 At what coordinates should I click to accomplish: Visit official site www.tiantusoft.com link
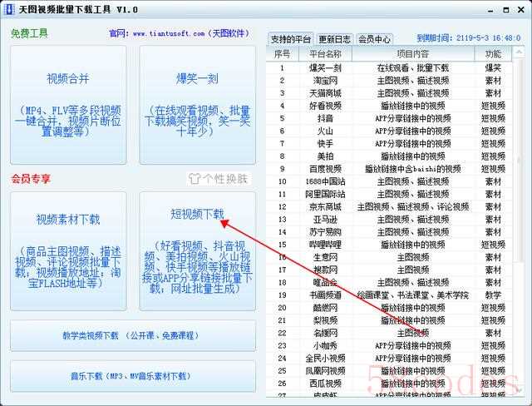pyautogui.click(x=169, y=34)
